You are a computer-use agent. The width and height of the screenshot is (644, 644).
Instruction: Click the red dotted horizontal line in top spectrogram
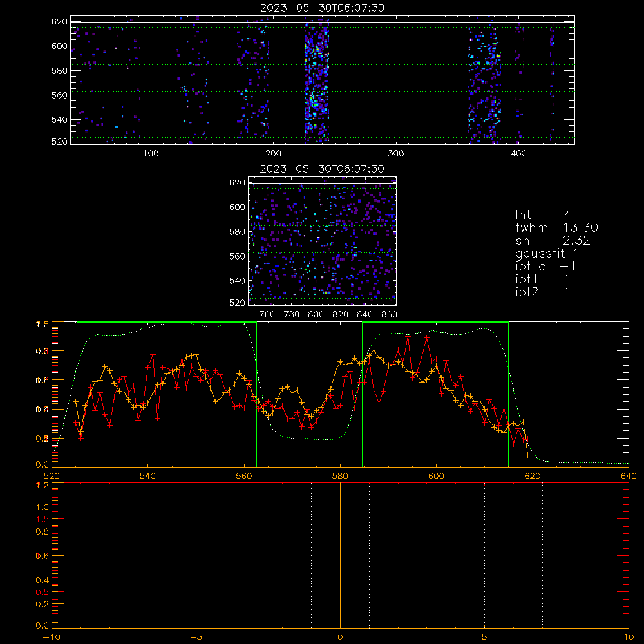point(323,52)
